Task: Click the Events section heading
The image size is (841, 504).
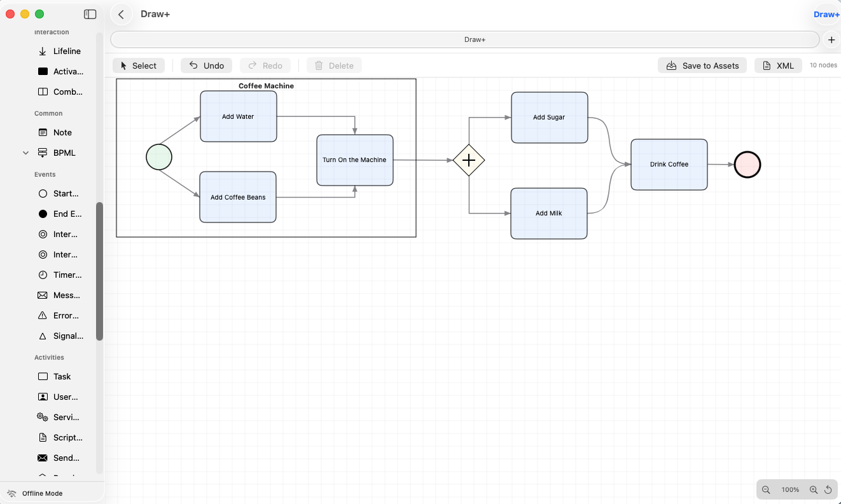Action: pos(45,174)
